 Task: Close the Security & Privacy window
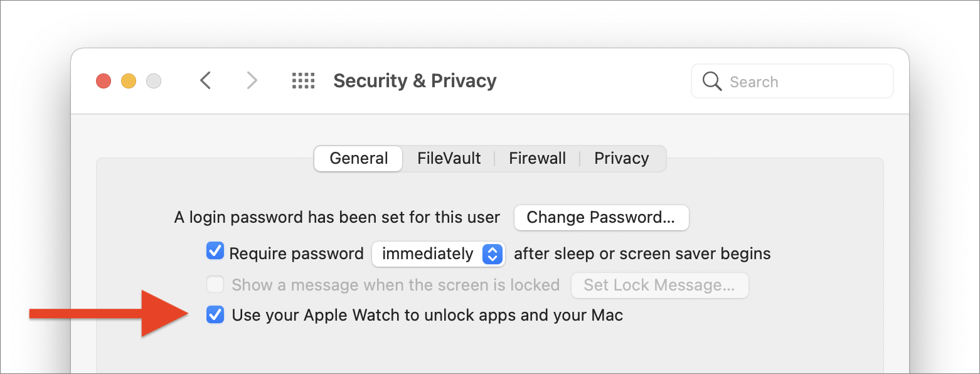pos(104,81)
